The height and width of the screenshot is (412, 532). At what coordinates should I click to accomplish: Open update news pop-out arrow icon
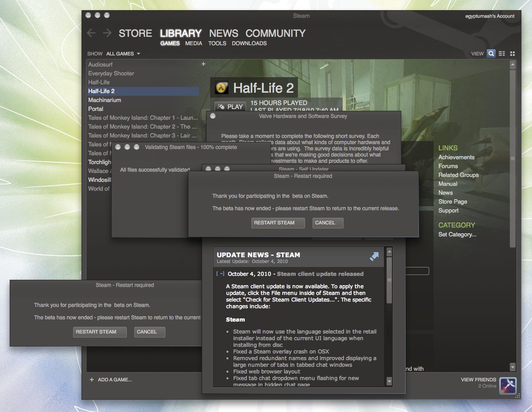point(374,257)
